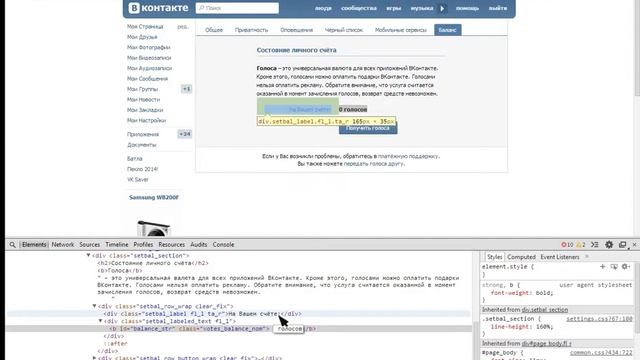
Task: Open 'Мои Видеозаписи' in sidebar
Action: [x=149, y=58]
